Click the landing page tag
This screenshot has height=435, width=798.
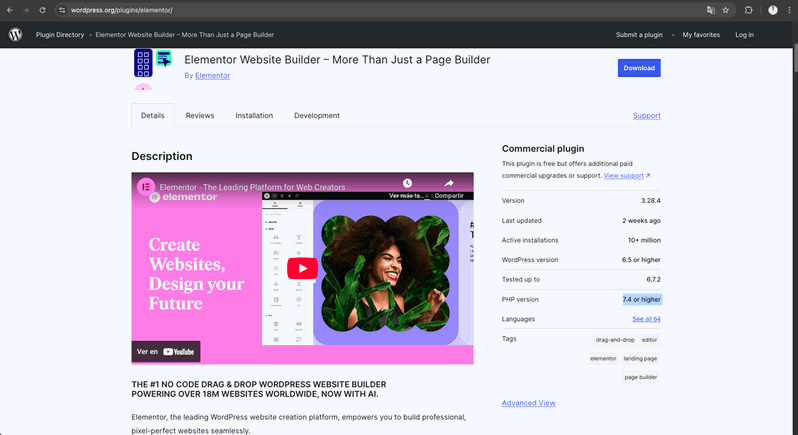tap(640, 359)
